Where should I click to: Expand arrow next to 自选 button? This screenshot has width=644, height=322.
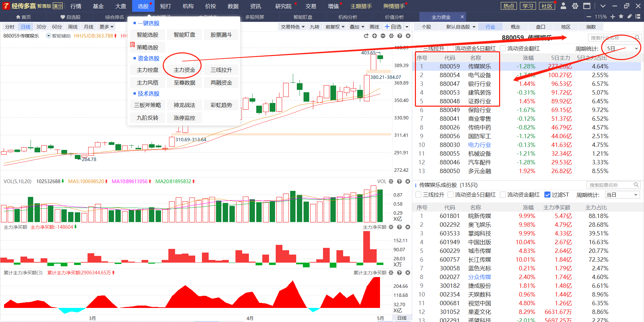tap(407, 27)
